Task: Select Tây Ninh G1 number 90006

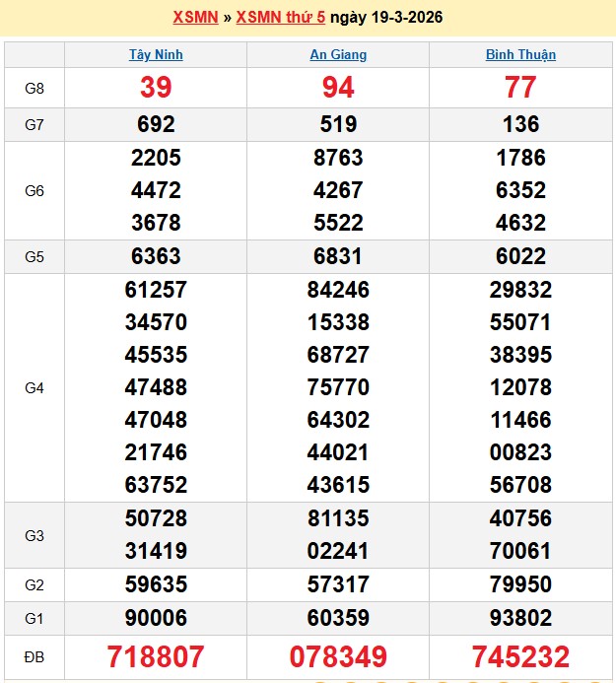Action: point(156,618)
